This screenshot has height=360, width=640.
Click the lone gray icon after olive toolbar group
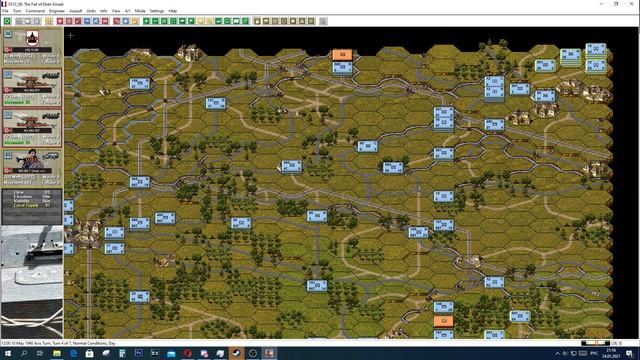323,21
